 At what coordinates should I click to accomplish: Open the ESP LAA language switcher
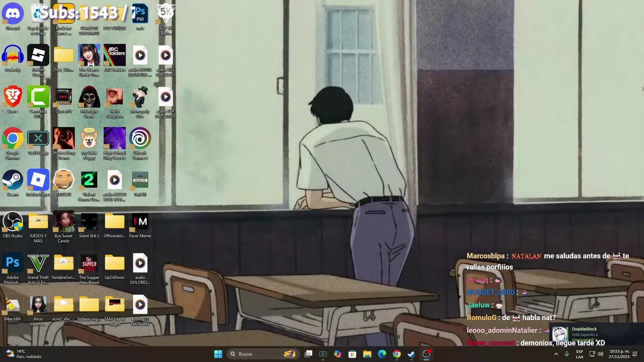580,354
